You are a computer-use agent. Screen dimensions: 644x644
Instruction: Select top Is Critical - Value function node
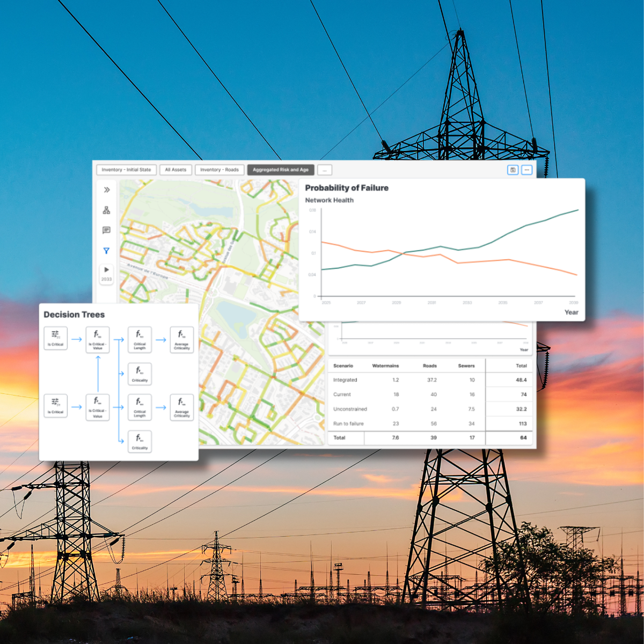(98, 339)
